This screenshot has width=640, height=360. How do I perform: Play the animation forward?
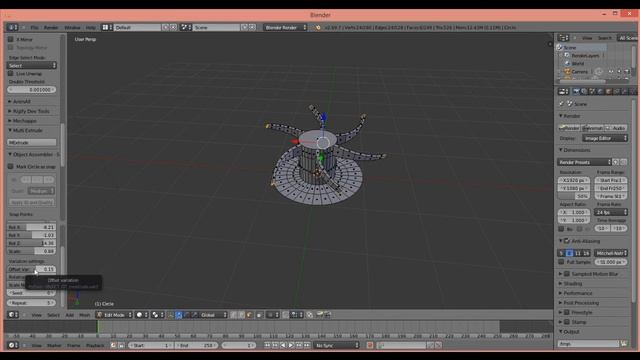(x=291, y=345)
